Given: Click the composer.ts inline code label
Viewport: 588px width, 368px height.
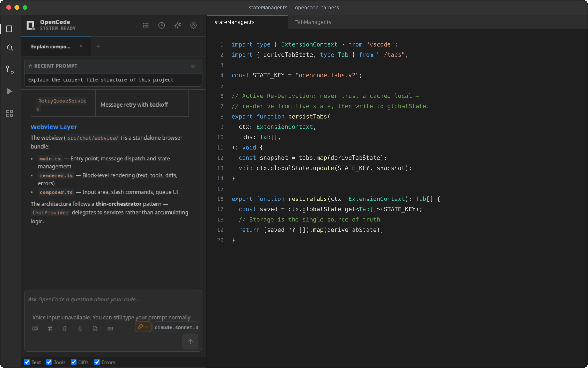Looking at the screenshot, I should (x=56, y=192).
